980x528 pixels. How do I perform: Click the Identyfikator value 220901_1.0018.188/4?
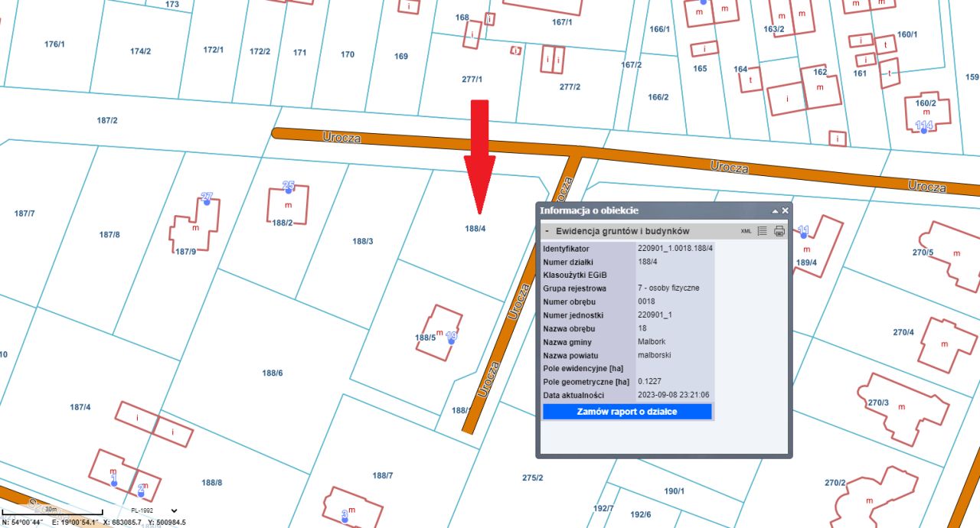point(675,249)
